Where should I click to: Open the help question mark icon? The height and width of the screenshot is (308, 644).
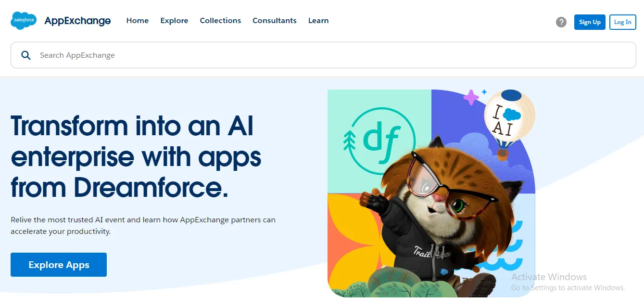[x=561, y=22]
